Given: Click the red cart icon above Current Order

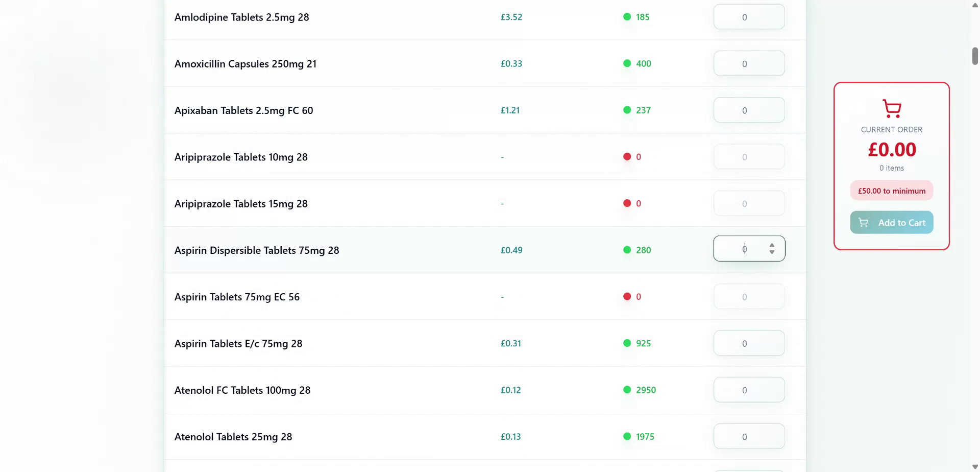Looking at the screenshot, I should [x=892, y=108].
